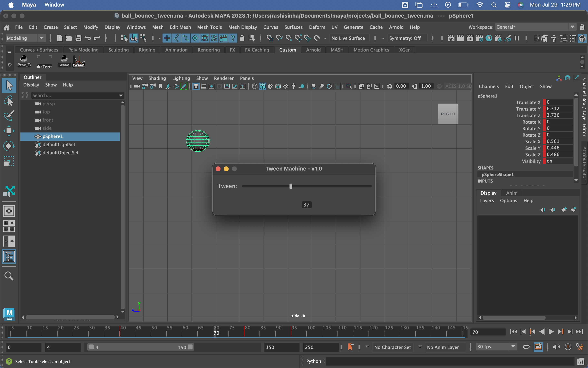Activate the Paint selection tool

[x=9, y=116]
